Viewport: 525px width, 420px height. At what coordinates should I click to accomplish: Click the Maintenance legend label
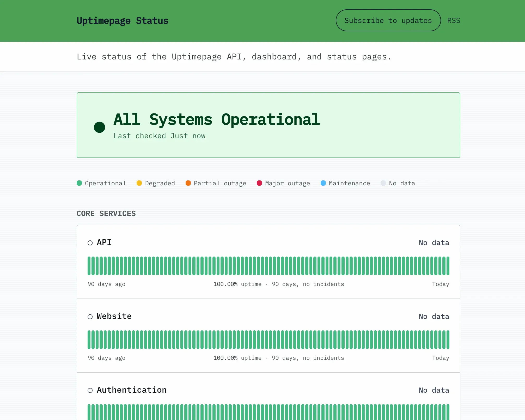point(349,183)
